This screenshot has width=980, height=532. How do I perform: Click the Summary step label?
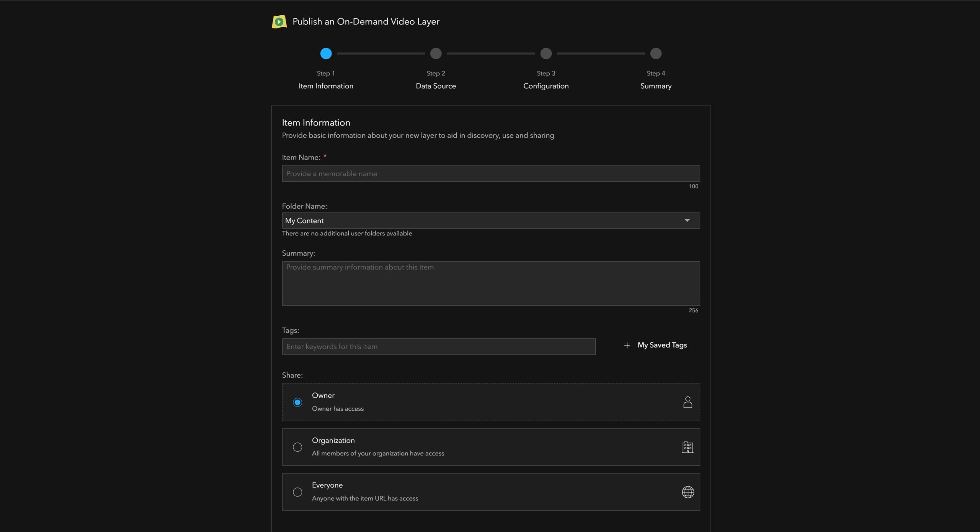click(656, 86)
